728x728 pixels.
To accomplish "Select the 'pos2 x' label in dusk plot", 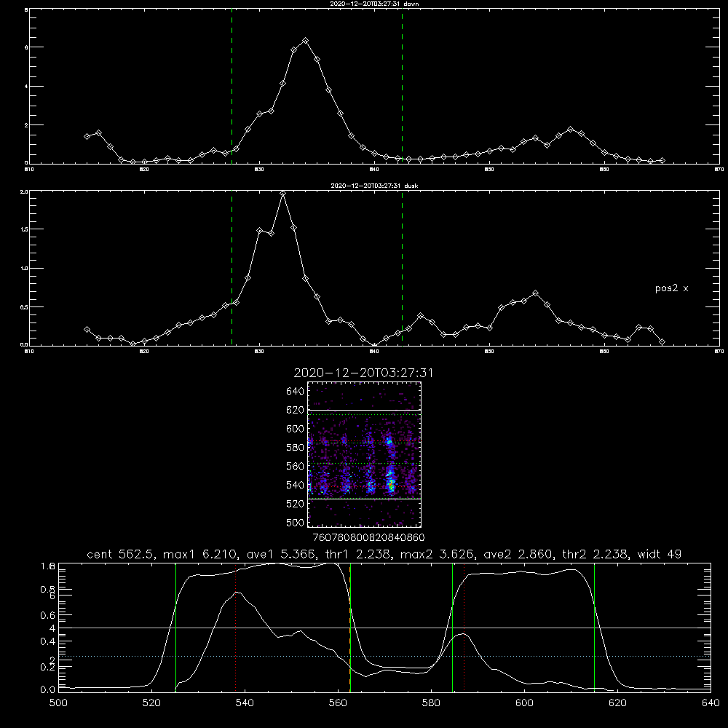I will (x=671, y=288).
